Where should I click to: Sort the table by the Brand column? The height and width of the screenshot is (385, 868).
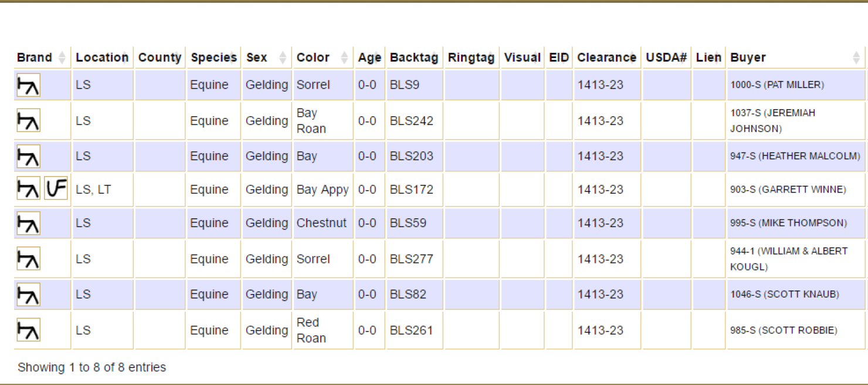[42, 58]
